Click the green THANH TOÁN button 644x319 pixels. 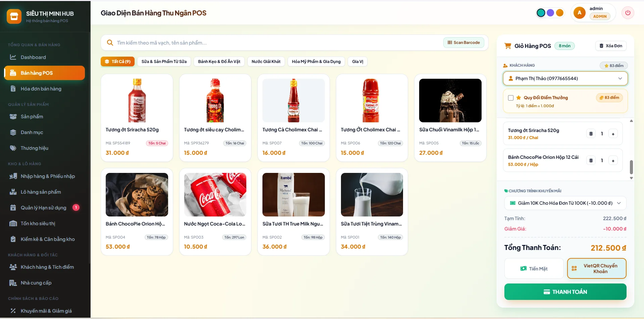coord(565,292)
